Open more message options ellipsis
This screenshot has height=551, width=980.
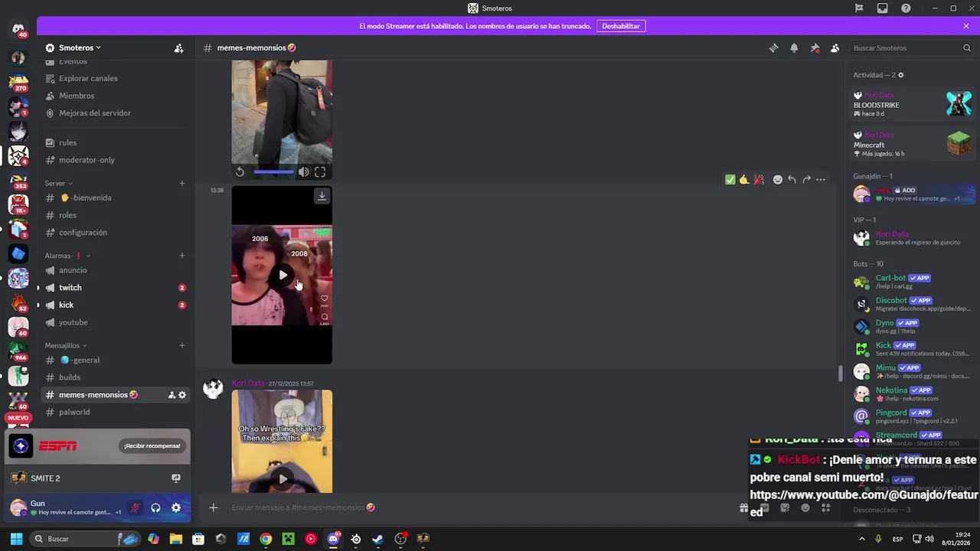821,180
